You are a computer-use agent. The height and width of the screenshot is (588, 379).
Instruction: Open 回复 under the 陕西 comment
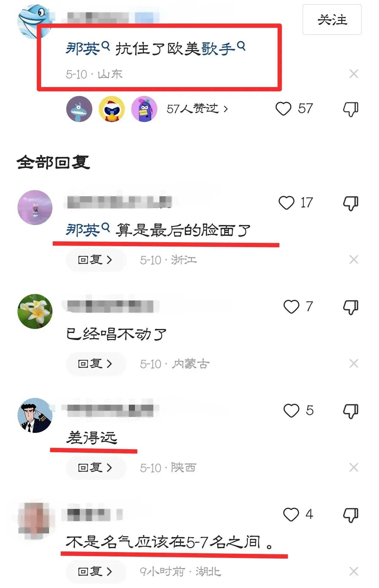tap(96, 468)
